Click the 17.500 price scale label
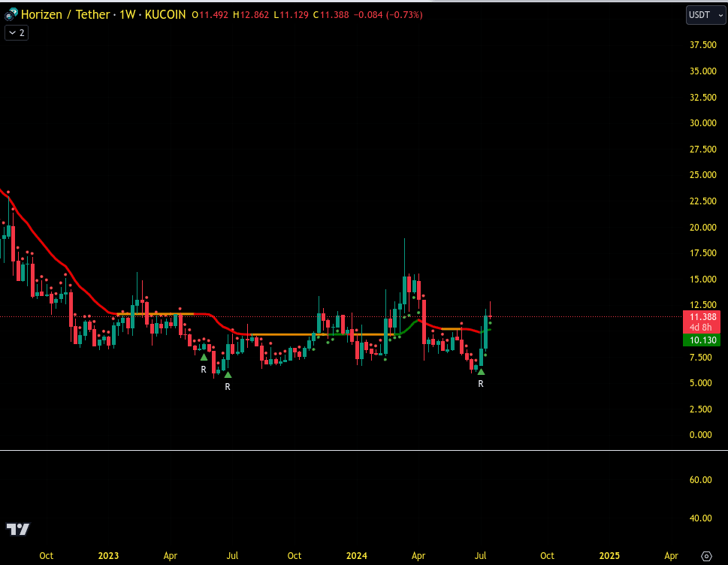Image resolution: width=728 pixels, height=565 pixels. point(703,253)
